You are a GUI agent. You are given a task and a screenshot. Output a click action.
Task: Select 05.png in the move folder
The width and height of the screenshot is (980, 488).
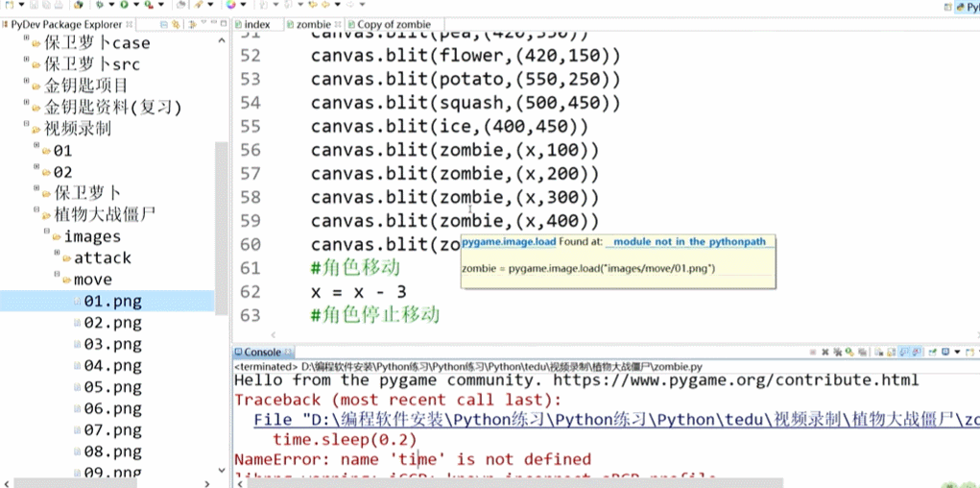[x=112, y=387]
